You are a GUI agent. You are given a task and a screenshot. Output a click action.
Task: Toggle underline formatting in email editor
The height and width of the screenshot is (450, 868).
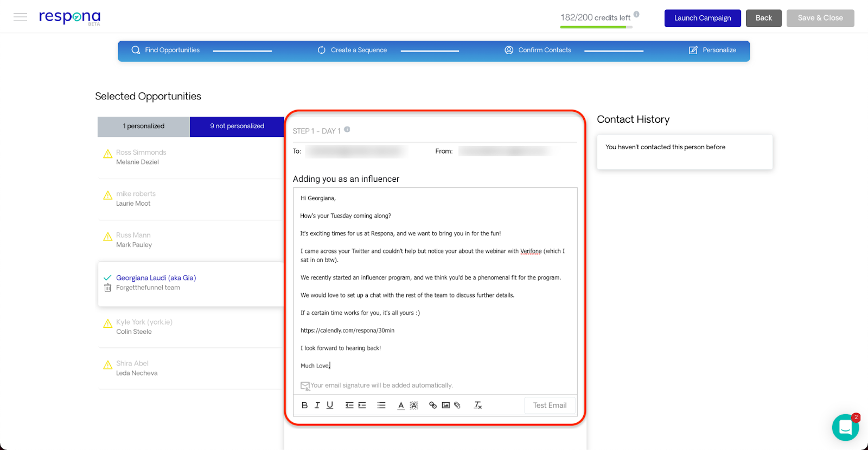click(330, 405)
